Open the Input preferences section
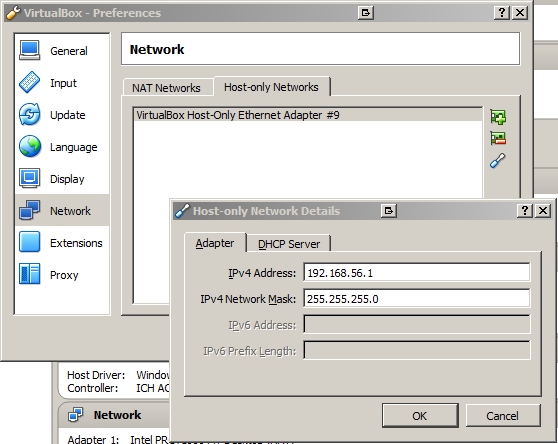Image resolution: width=558 pixels, height=444 pixels. 62,83
